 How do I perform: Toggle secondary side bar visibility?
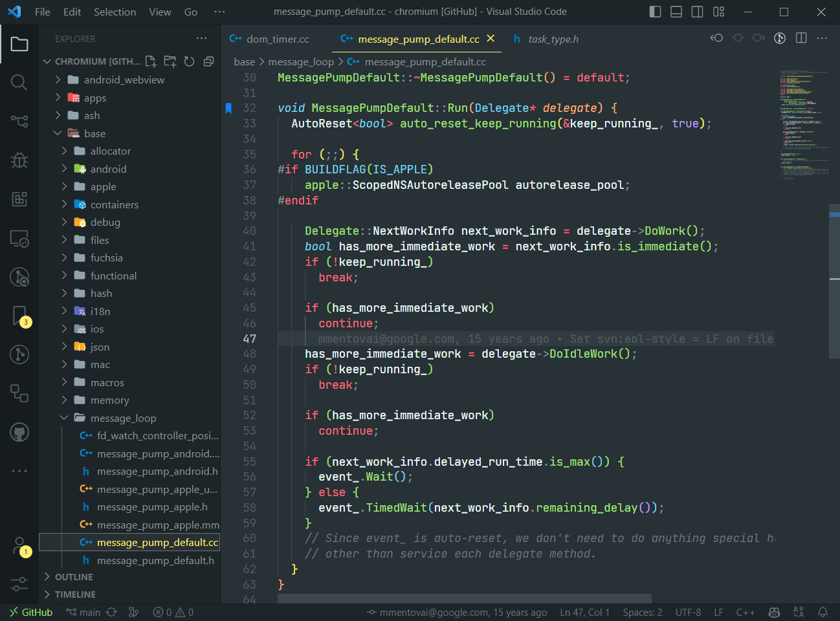698,12
